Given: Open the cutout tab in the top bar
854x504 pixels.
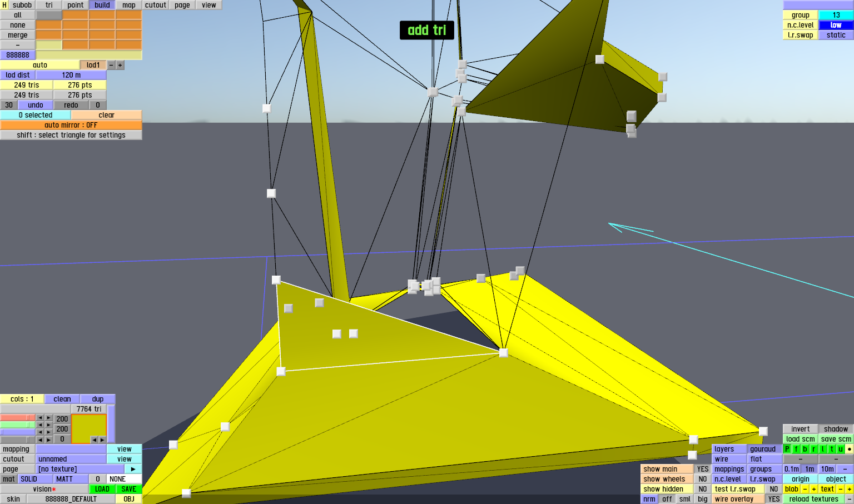Looking at the screenshot, I should point(156,5).
